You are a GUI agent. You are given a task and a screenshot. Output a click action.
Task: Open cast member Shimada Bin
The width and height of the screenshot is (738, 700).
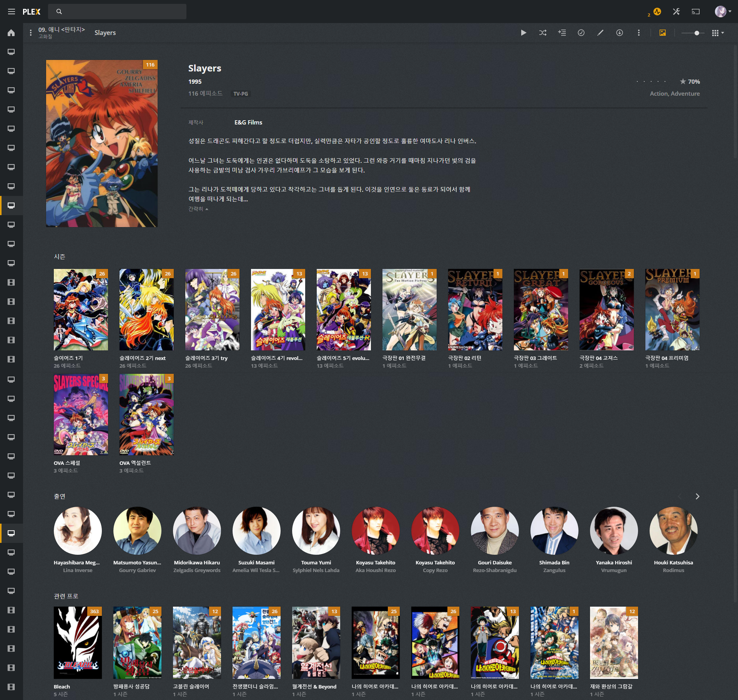tap(554, 531)
